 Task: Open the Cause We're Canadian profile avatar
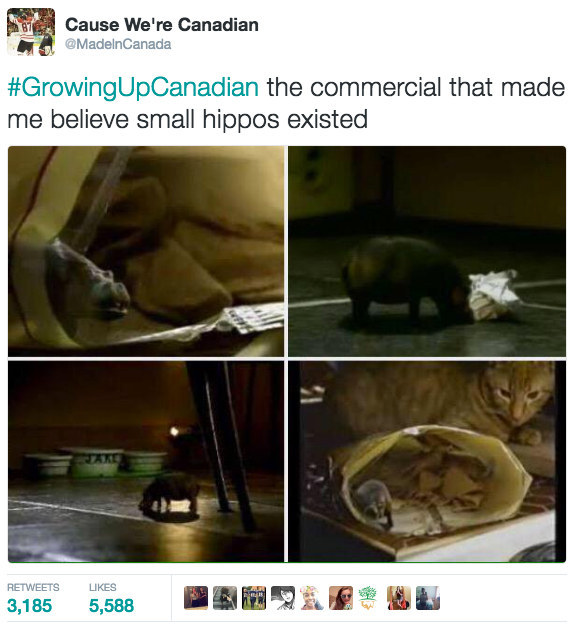coord(31,32)
